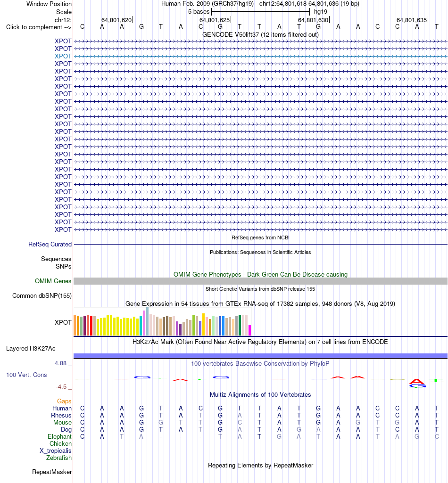The width and height of the screenshot is (448, 483).
Task: Click the blue Layered H3K27Ac signal bar
Action: pos(260,356)
